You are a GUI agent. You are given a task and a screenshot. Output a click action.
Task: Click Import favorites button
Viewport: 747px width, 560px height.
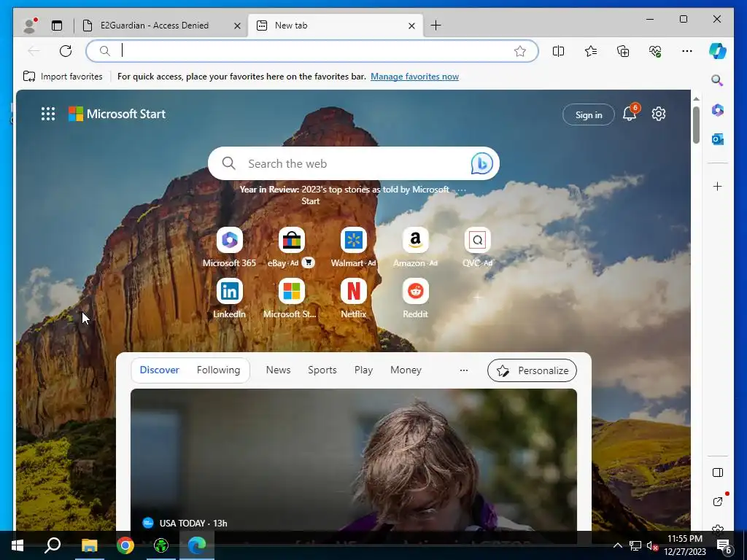tap(63, 76)
